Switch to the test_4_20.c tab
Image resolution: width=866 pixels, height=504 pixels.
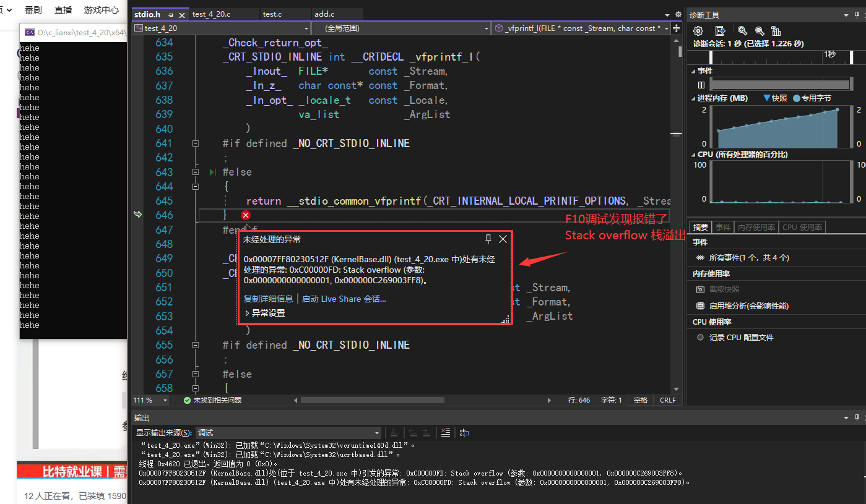[223, 14]
